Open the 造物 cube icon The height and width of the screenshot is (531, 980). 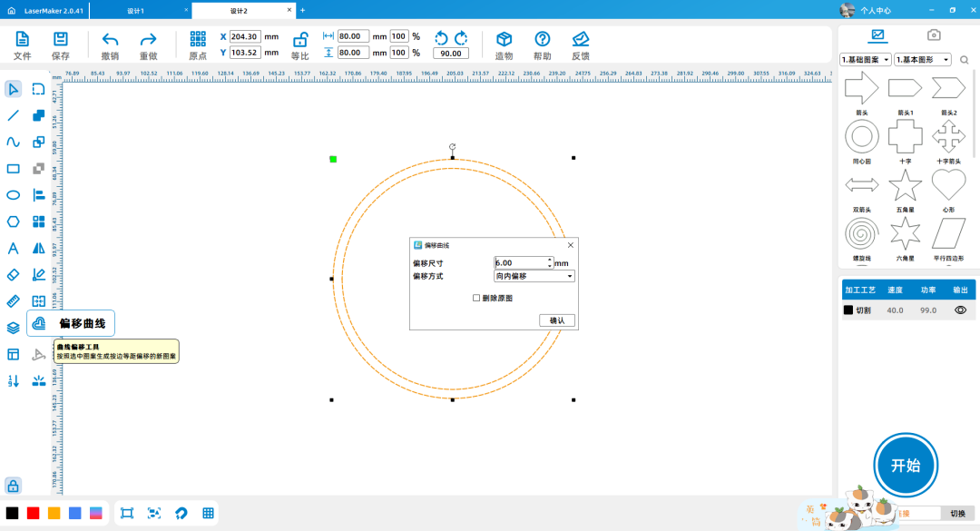pos(504,39)
